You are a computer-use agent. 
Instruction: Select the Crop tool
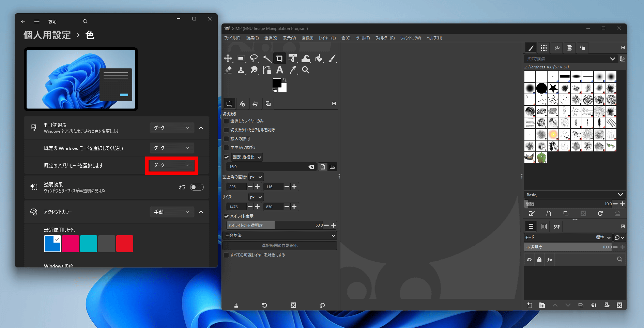279,59
